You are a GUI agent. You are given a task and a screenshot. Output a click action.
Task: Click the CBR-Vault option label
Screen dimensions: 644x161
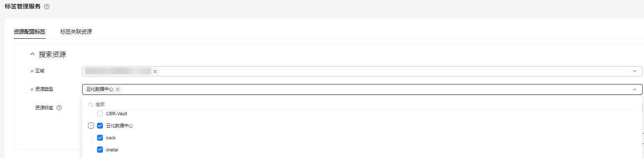tap(117, 114)
